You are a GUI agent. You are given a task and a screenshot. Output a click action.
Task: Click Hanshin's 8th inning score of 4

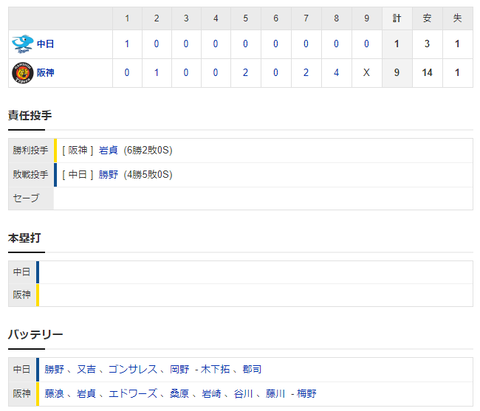coord(336,73)
